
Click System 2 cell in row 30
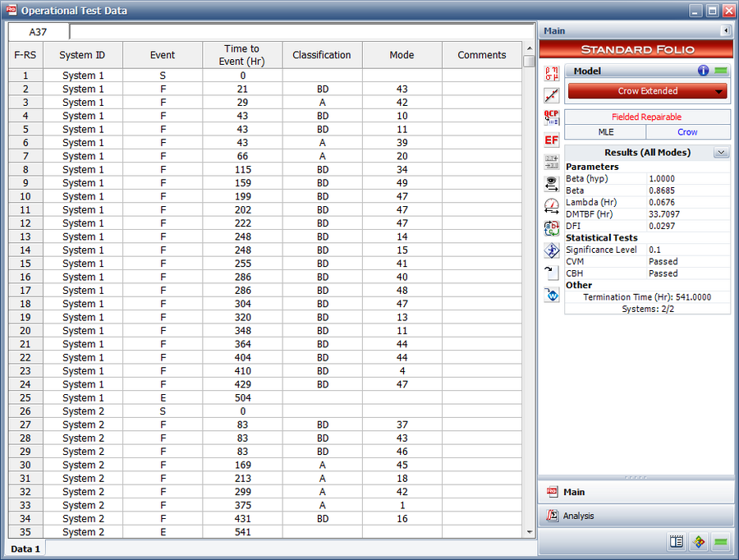(83, 466)
